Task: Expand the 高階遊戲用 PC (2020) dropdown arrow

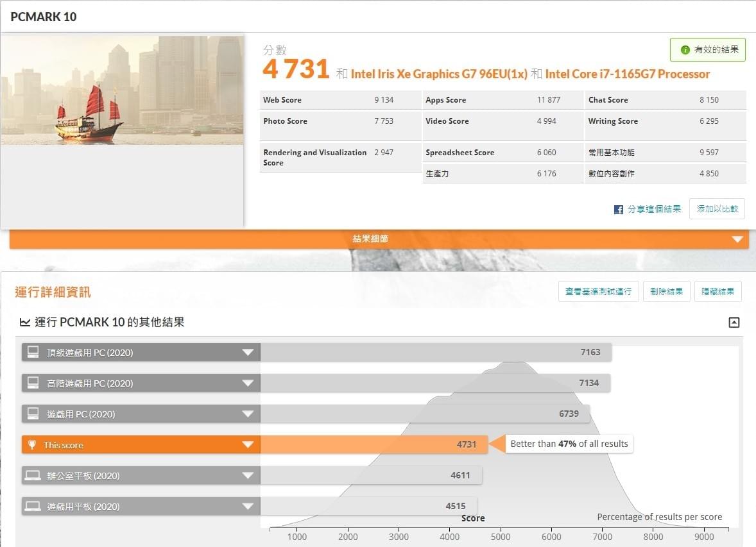Action: (x=248, y=383)
